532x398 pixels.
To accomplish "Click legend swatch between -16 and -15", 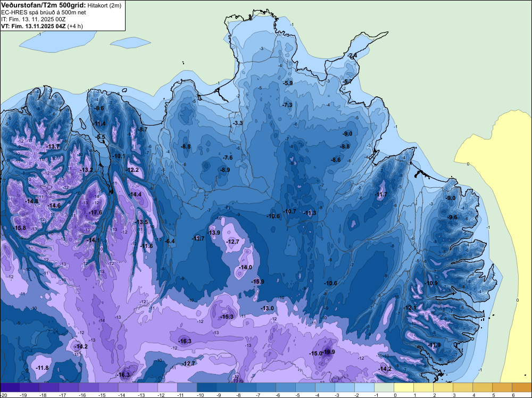I will [x=88, y=388].
